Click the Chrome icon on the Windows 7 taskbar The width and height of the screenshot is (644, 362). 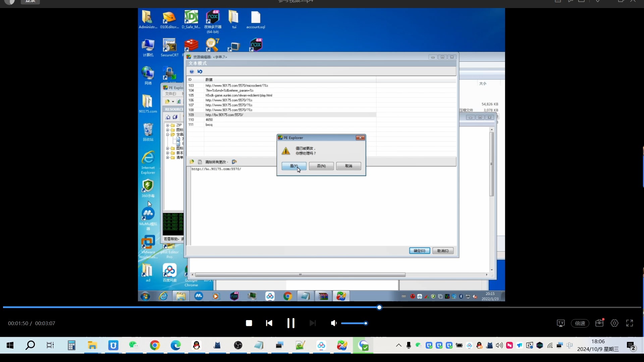287,296
